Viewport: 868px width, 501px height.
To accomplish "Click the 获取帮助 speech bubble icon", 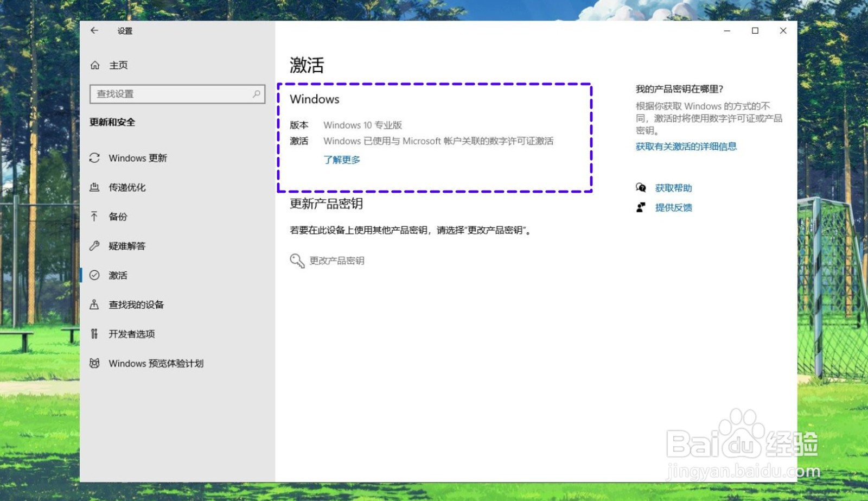I will pos(641,188).
